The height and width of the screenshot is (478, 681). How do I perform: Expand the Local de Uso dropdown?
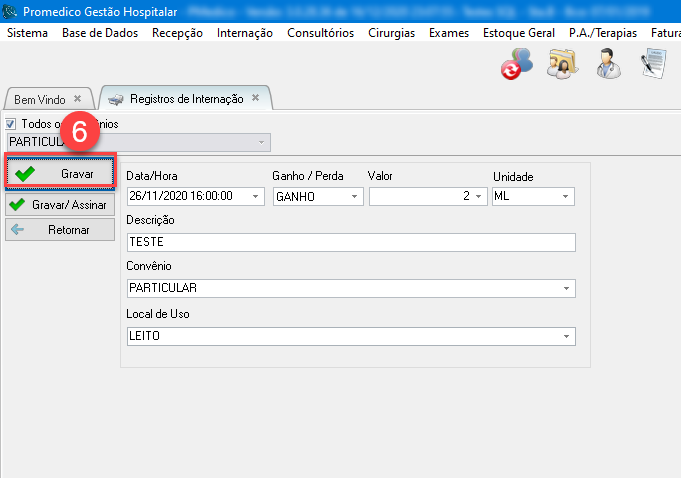click(x=567, y=337)
